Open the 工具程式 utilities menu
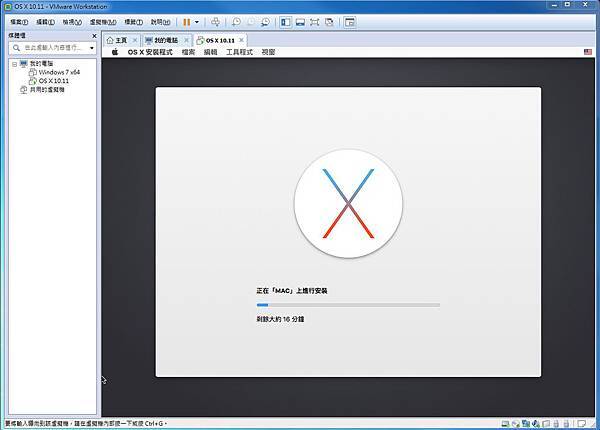Screen dimensions: 600x430 click(x=239, y=52)
